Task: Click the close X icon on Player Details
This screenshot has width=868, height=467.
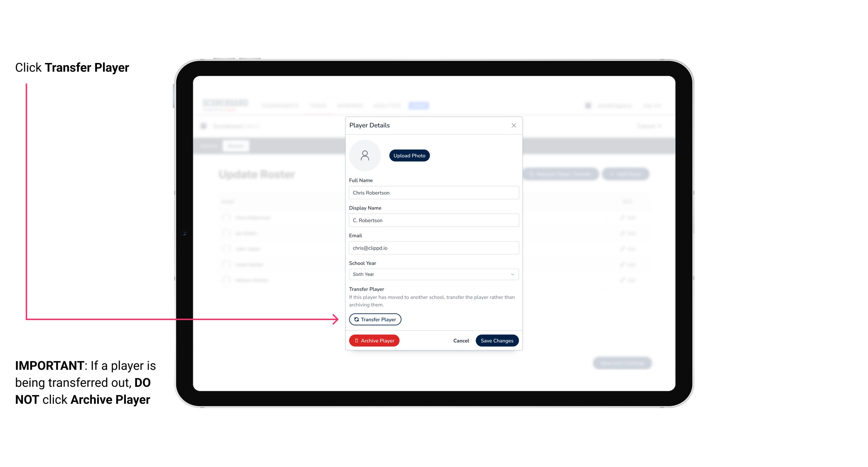Action: click(x=514, y=125)
